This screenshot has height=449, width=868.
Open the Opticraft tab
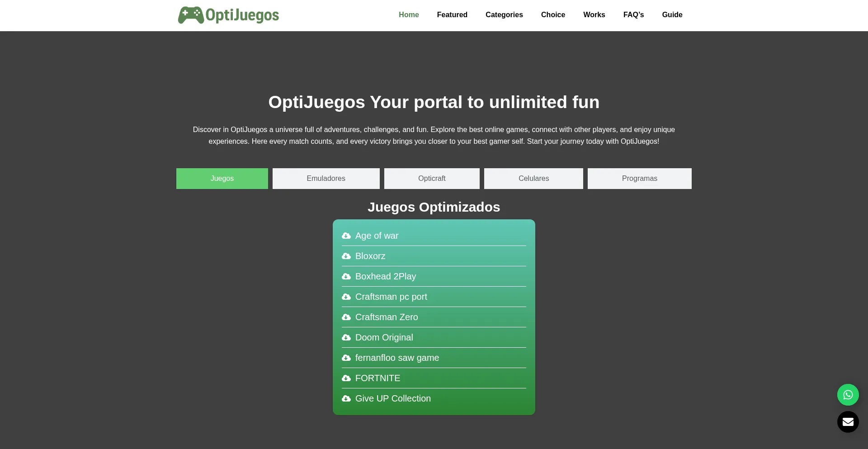click(x=432, y=179)
